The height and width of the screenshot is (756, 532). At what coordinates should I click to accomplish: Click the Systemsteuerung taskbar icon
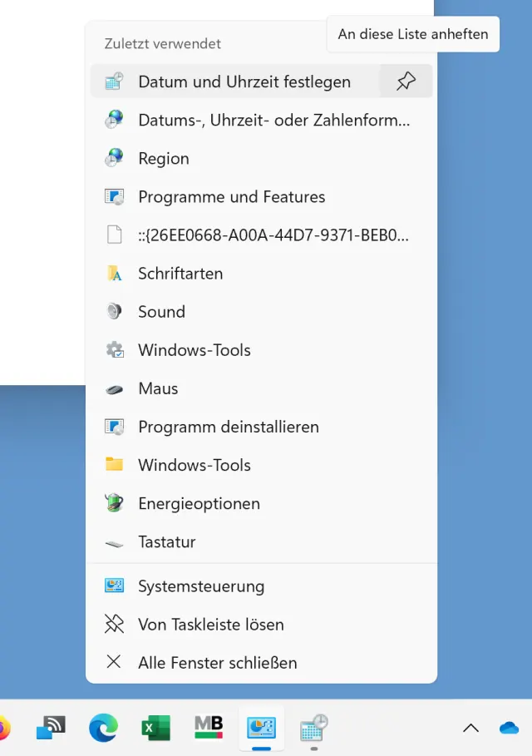[262, 728]
